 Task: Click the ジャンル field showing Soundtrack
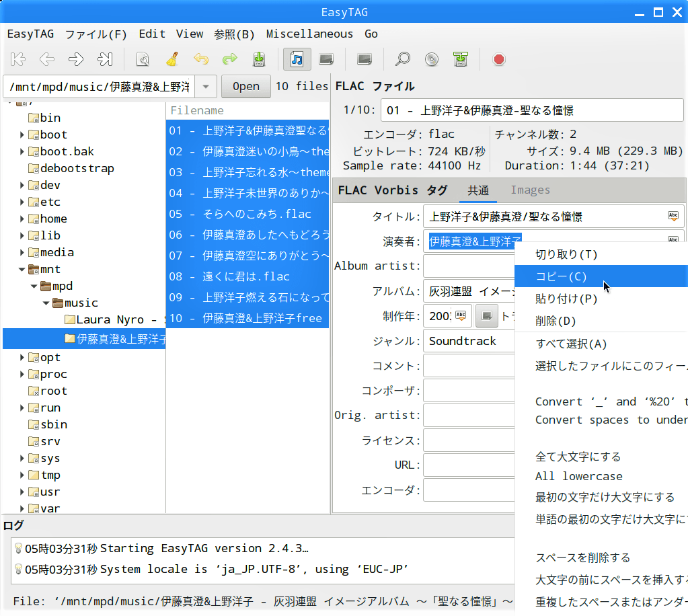(x=469, y=341)
